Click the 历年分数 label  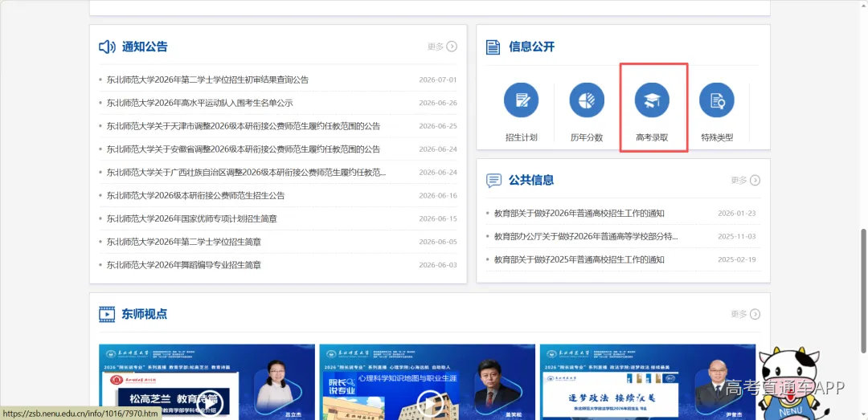[587, 138]
